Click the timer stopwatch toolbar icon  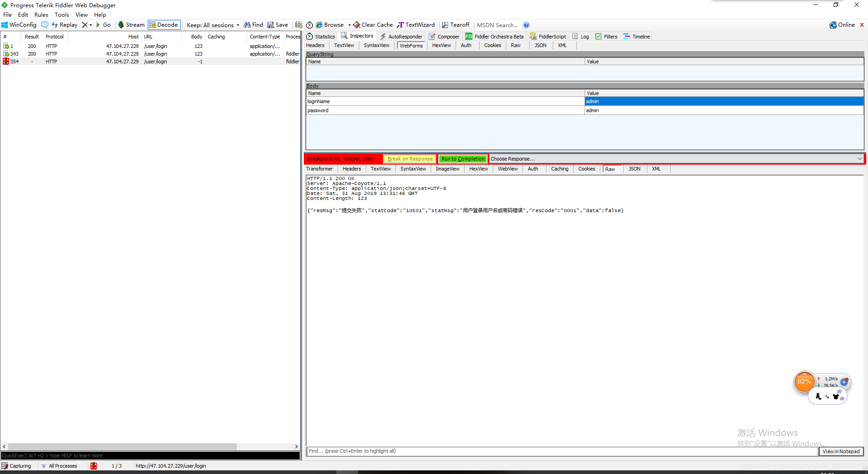pos(309,25)
